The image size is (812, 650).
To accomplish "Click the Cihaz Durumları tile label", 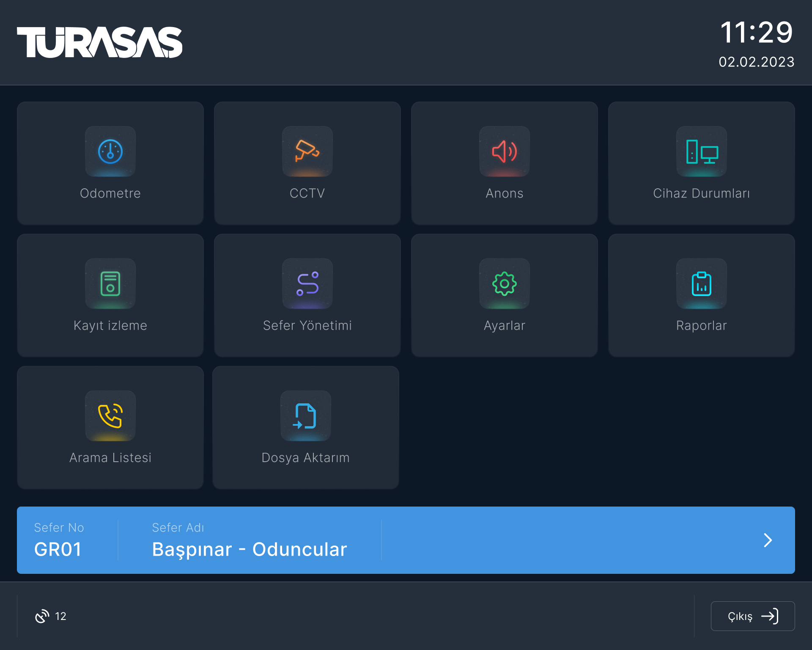I will coord(701,193).
